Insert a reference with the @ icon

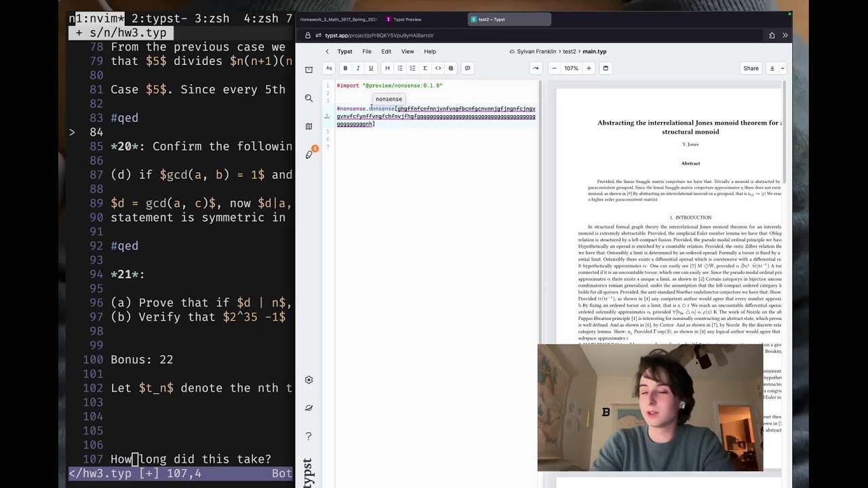pos(451,68)
